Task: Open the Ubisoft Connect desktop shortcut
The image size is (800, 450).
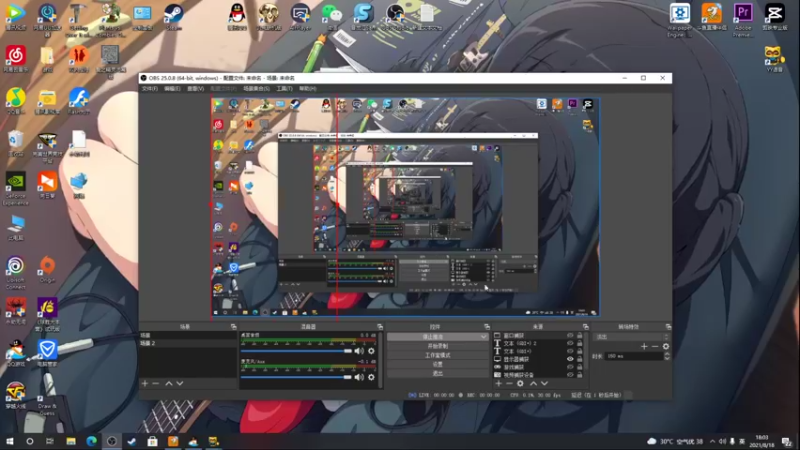Action: [15, 272]
